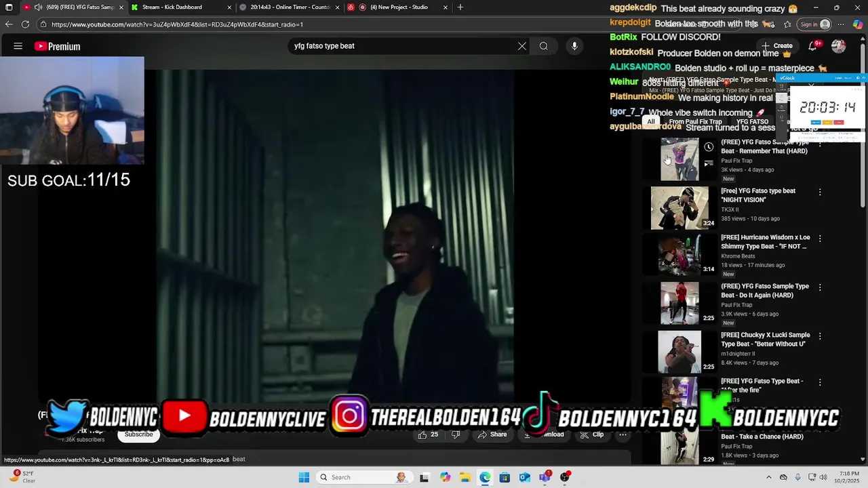Viewport: 868px width, 488px height.
Task: Click the magnifier search button
Action: tap(544, 46)
